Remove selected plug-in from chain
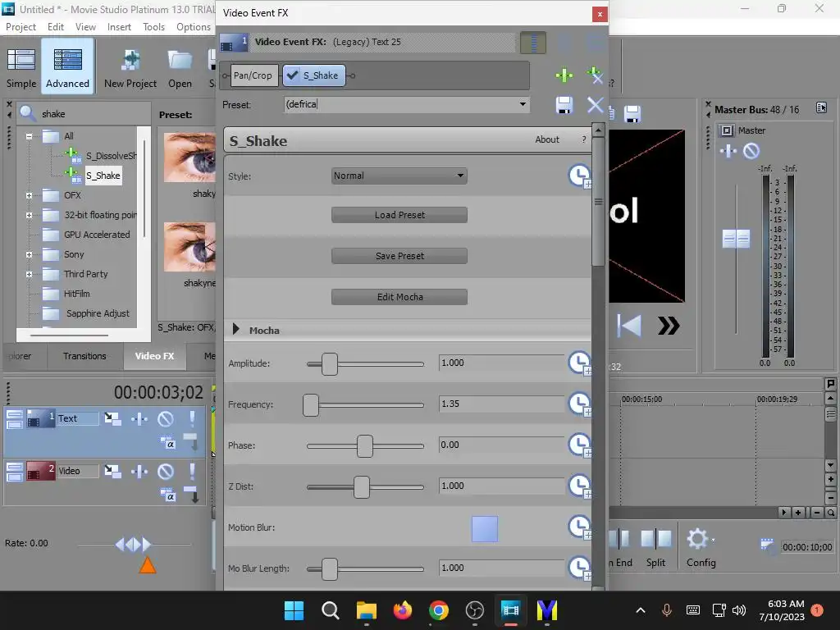Viewport: 840px width, 630px height. 595,75
